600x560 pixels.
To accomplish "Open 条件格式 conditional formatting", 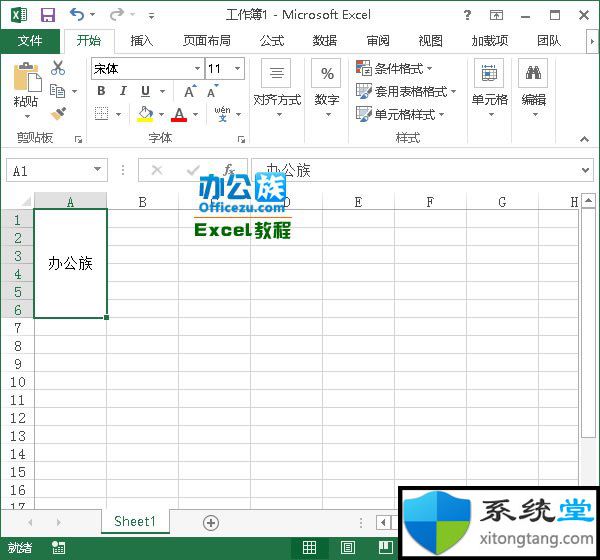I will [394, 69].
